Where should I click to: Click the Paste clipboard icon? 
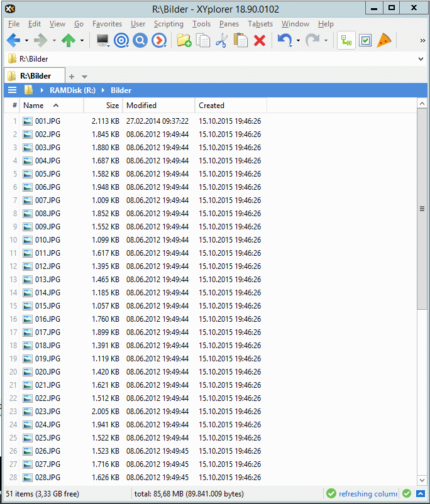[x=240, y=41]
